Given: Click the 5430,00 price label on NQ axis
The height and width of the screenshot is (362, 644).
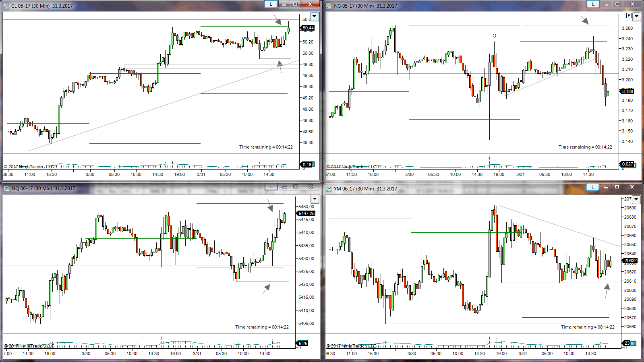Looking at the screenshot, I should point(306,259).
